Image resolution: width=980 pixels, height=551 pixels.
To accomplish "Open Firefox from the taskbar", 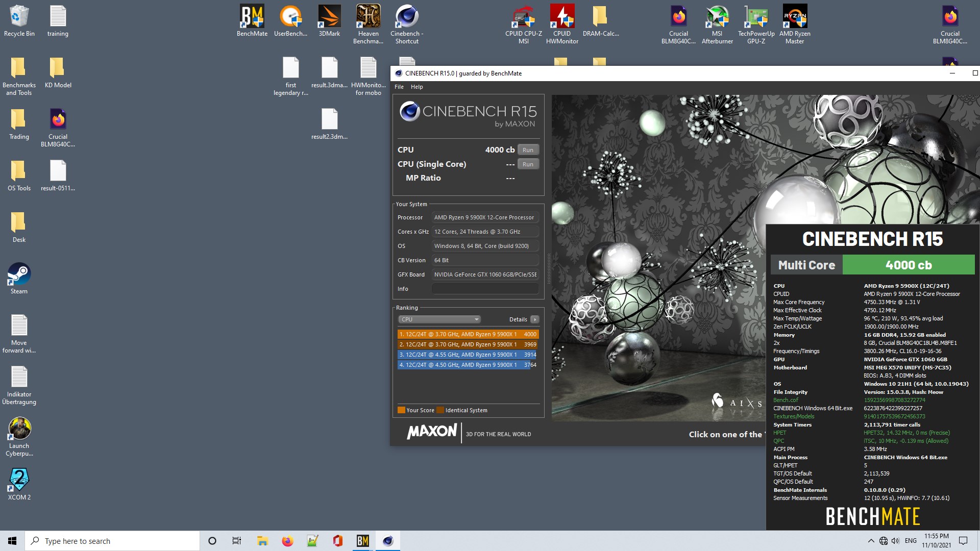I will [x=287, y=541].
